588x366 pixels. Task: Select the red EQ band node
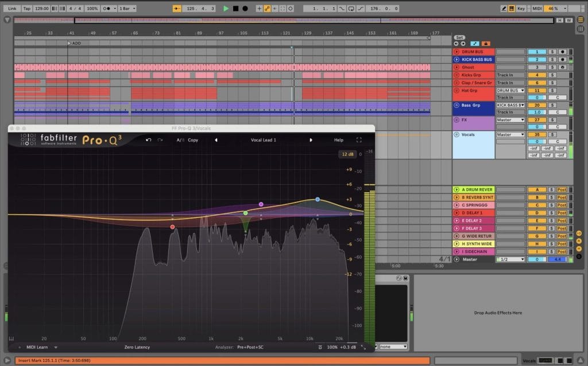[x=172, y=227]
